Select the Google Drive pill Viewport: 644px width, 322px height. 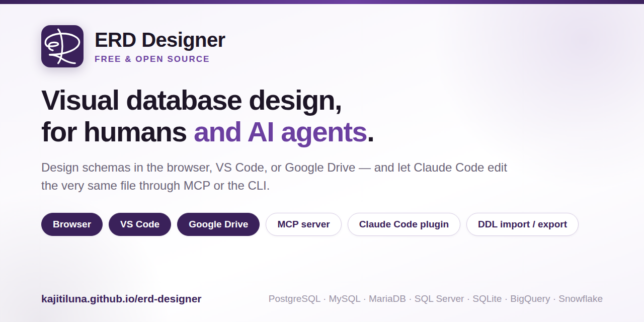coord(218,224)
